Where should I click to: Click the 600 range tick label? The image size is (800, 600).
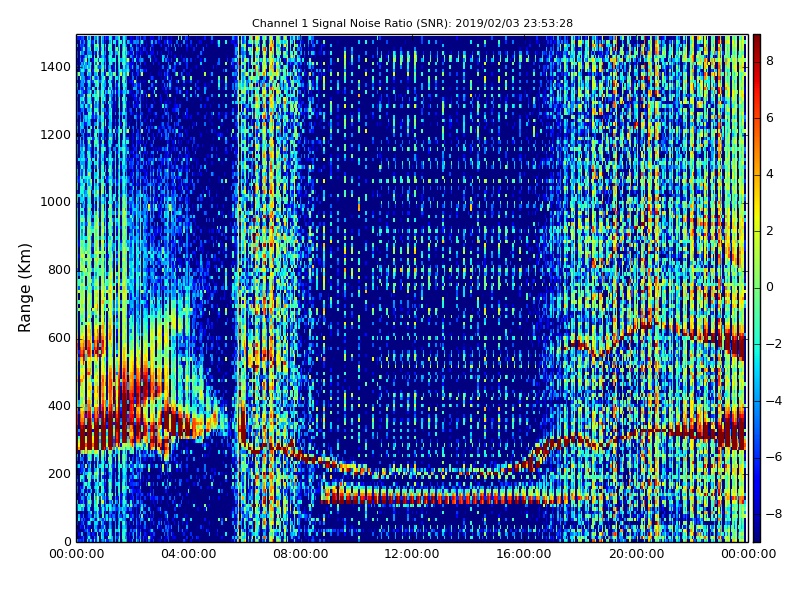click(59, 338)
